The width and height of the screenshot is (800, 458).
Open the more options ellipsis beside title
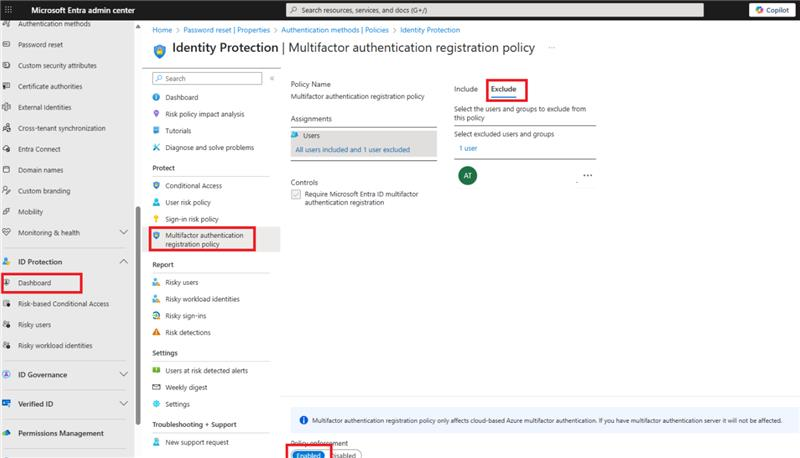click(552, 48)
